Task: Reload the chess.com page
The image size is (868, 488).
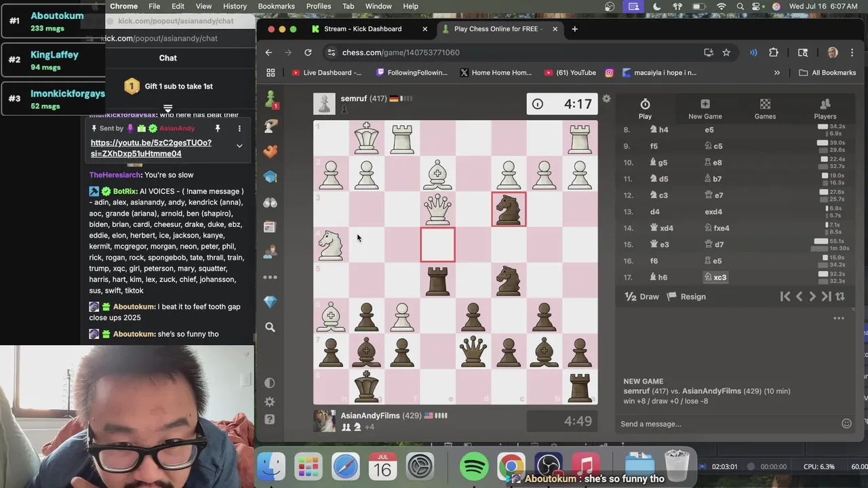Action: coord(308,52)
